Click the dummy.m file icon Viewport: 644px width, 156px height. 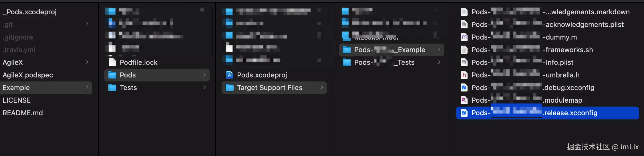click(x=464, y=37)
